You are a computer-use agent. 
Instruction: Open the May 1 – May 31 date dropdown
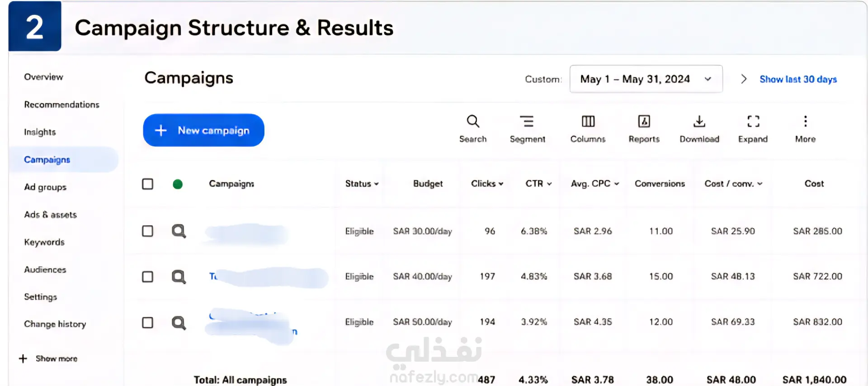point(646,79)
